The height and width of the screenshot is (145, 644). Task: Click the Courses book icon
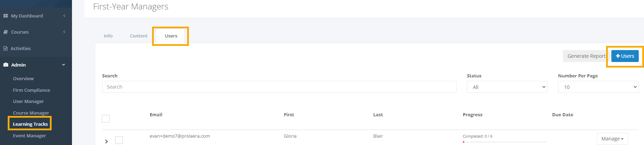(x=6, y=32)
